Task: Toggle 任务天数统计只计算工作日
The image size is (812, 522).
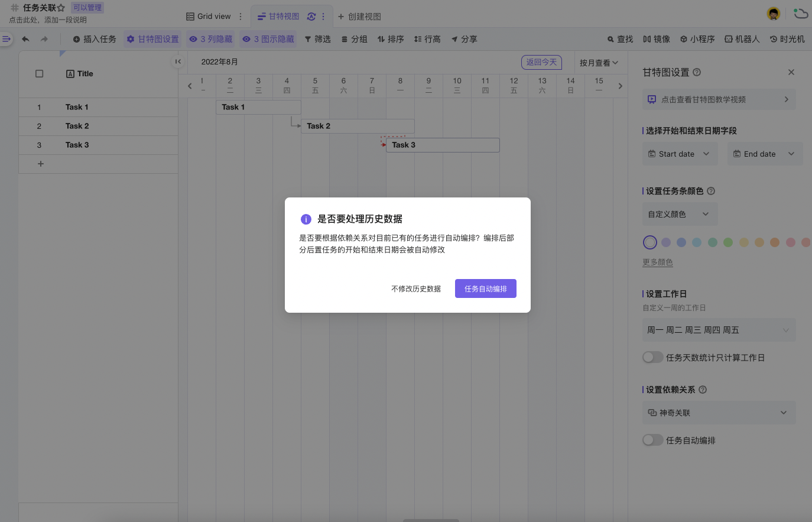Action: coord(653,357)
